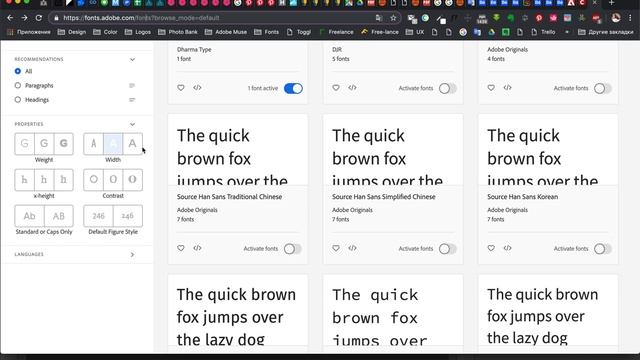Open Dharma Type foundry link
This screenshot has height=360, width=640.
(x=194, y=49)
